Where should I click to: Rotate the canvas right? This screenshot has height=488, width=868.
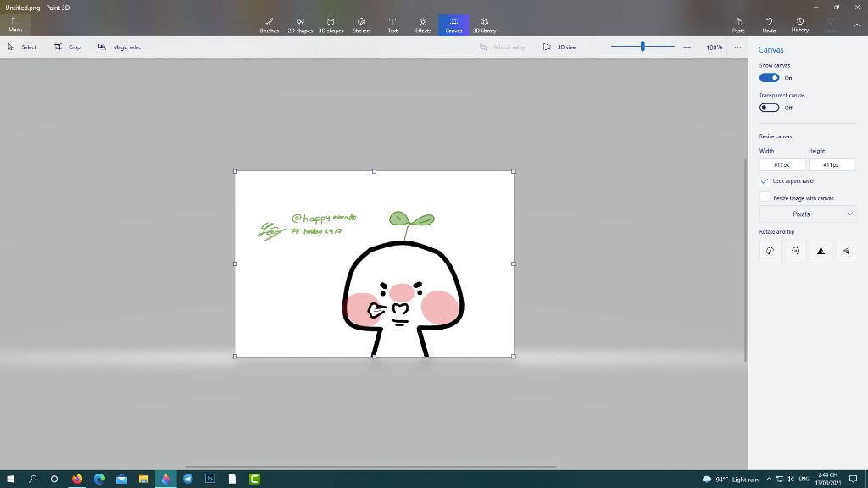coord(795,251)
